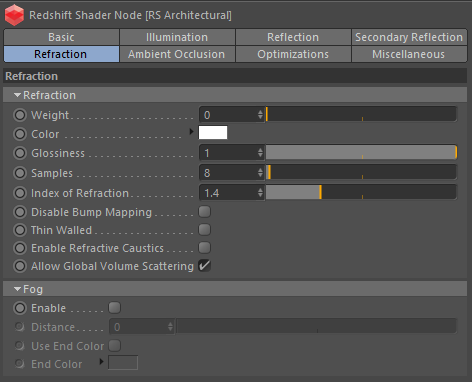
Task: Select the Miscellaneous tab
Action: click(x=409, y=54)
